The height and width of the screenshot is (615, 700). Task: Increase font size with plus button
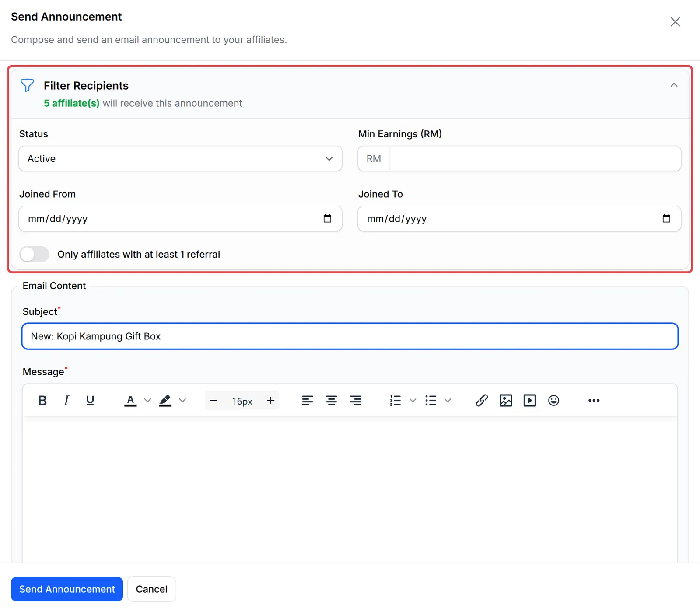tap(271, 400)
